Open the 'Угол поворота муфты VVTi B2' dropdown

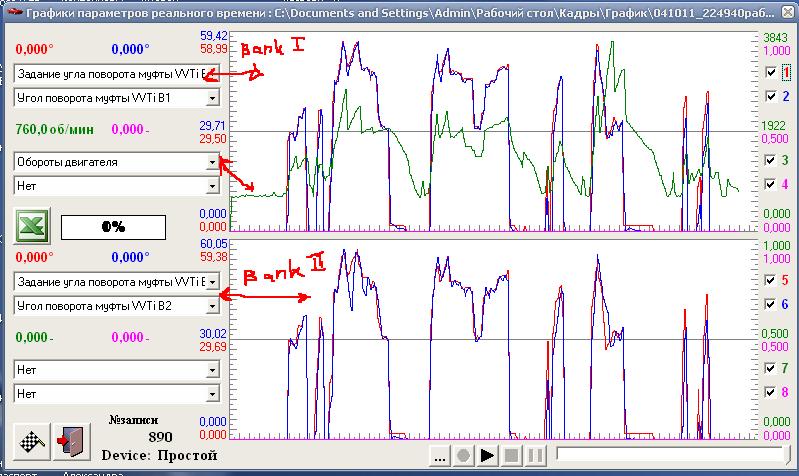[x=212, y=306]
